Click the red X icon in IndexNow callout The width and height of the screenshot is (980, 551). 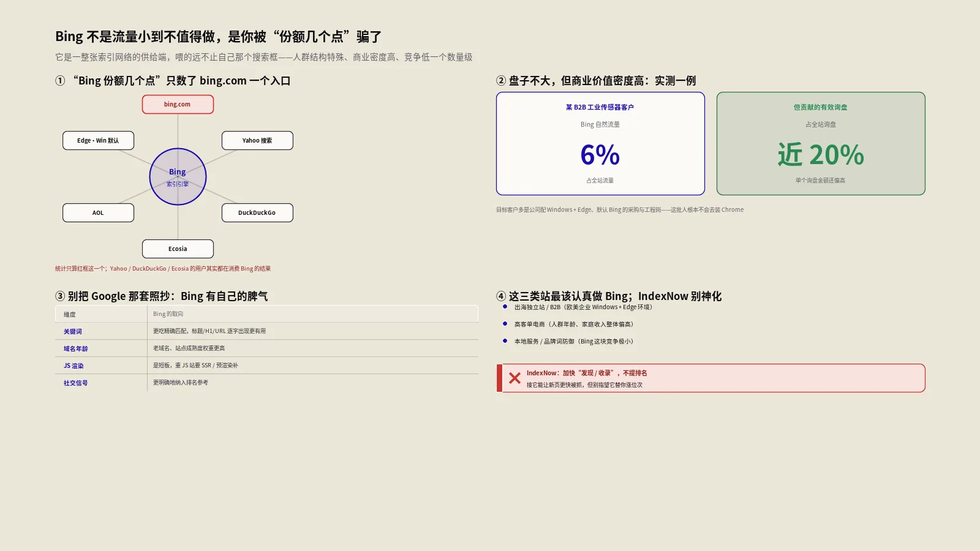coord(514,378)
